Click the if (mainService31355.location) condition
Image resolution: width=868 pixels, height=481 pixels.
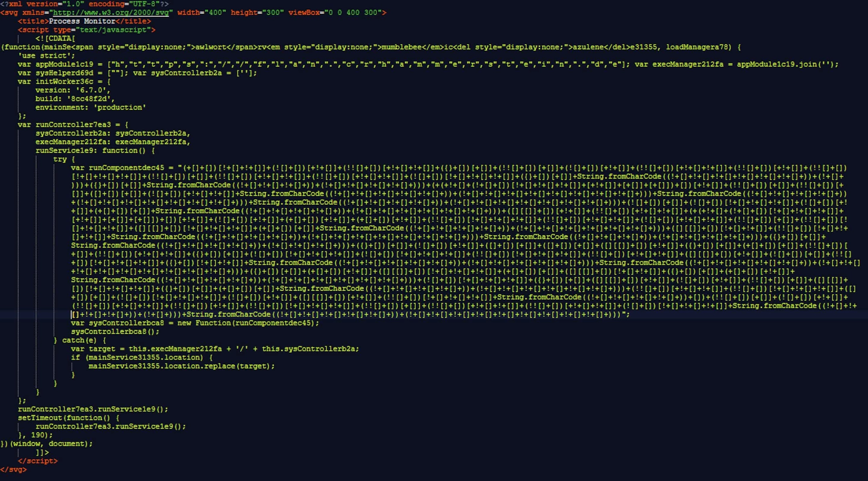(x=142, y=358)
